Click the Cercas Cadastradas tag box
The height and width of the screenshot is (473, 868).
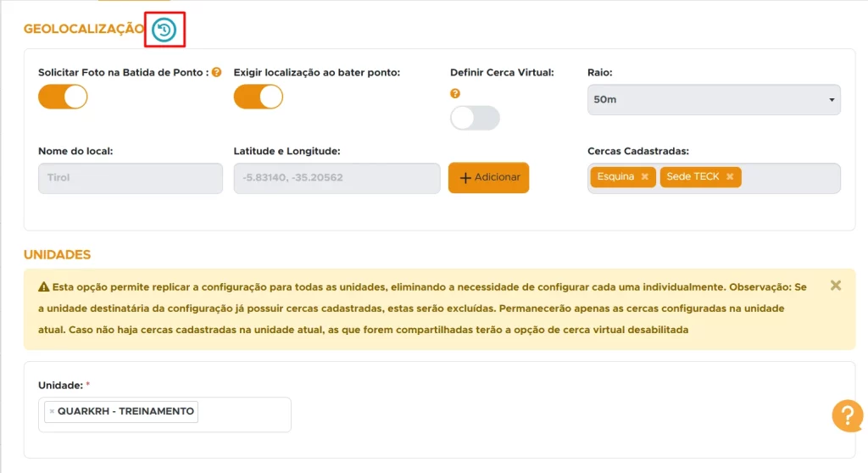(x=790, y=178)
